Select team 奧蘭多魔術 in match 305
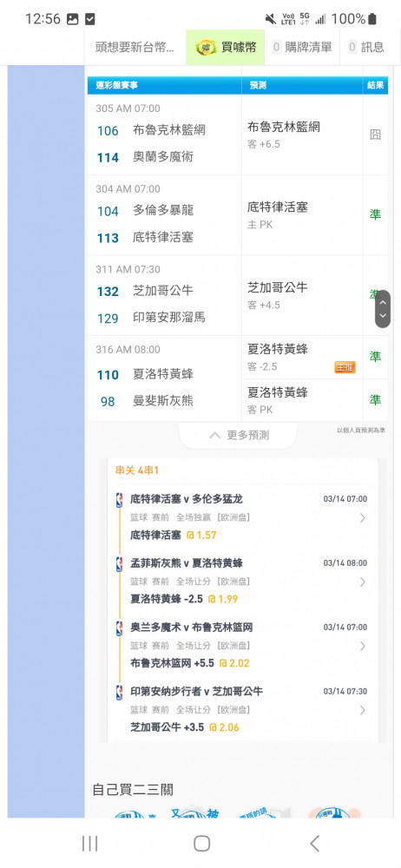 point(163,157)
